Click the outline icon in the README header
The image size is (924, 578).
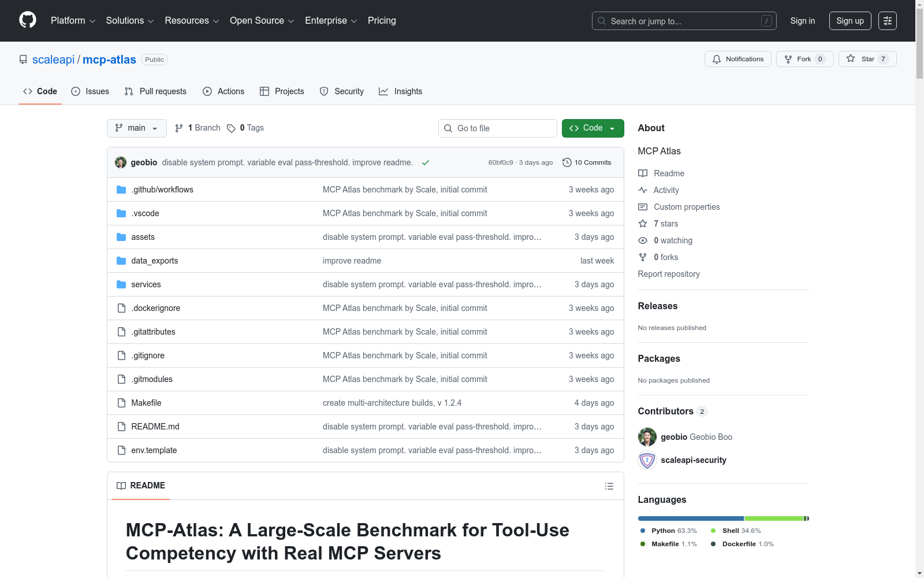tap(609, 486)
